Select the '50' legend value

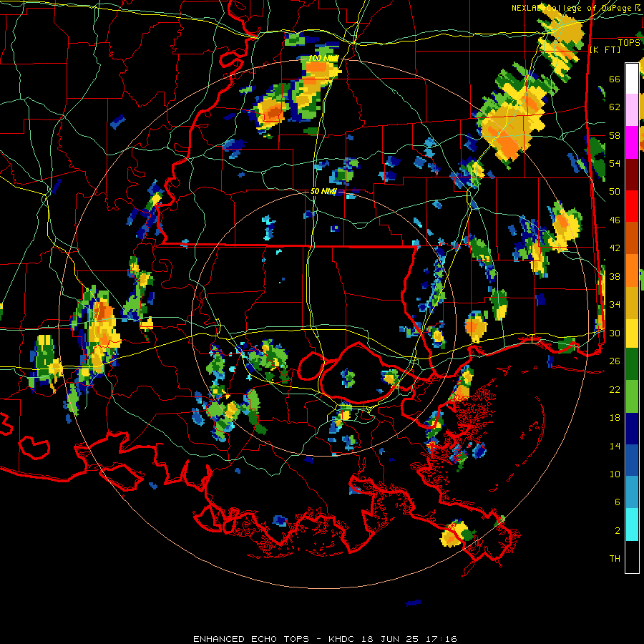click(x=615, y=192)
